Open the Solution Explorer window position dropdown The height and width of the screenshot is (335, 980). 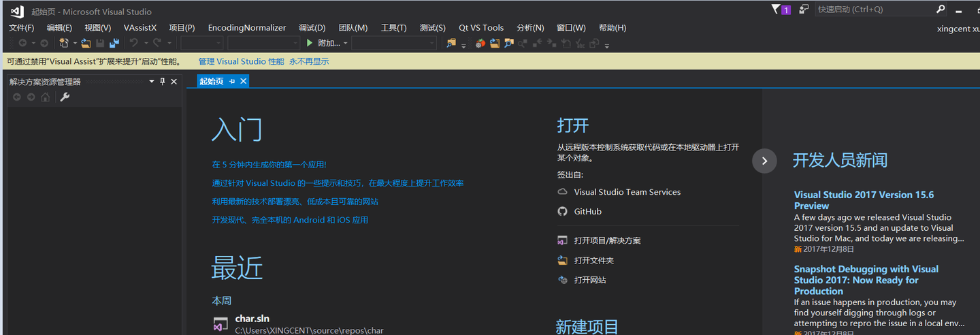(x=152, y=81)
